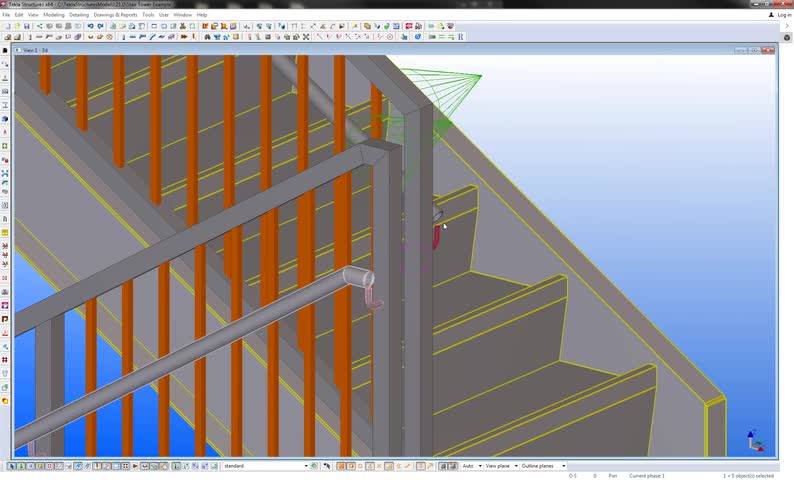794x480 pixels.
Task: Toggle the four-squares select switch
Action: point(126,466)
